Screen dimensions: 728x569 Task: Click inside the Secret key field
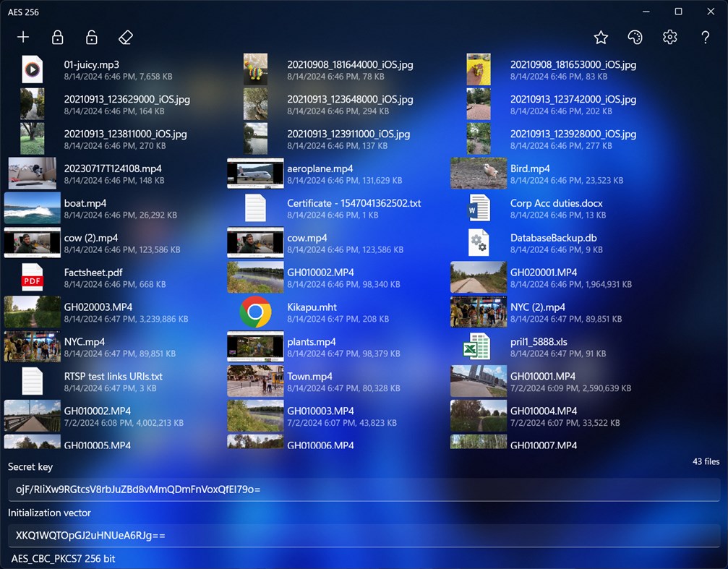(361, 489)
